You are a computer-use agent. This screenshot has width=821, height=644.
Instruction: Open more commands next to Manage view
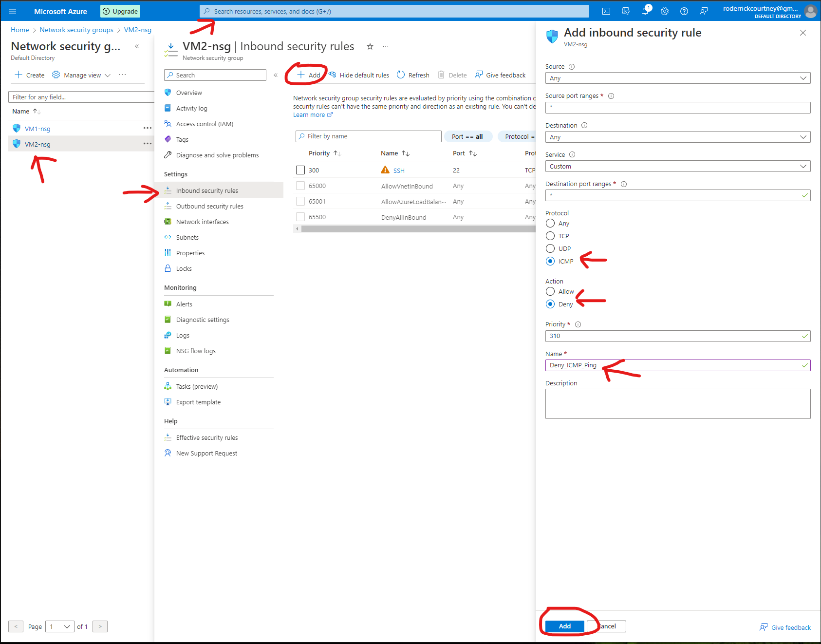[122, 75]
